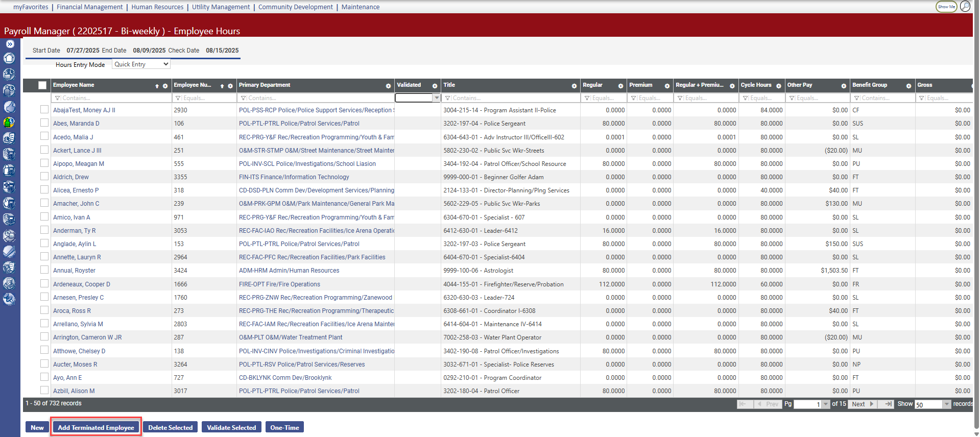980x437 pixels.
Task: Tick the checkbox for Aldrich, Drew
Action: pos(44,176)
